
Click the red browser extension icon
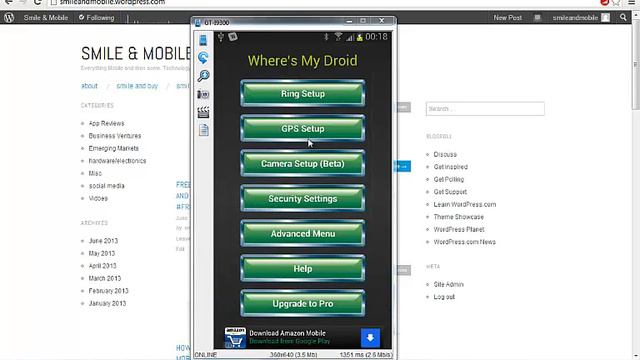604,2
